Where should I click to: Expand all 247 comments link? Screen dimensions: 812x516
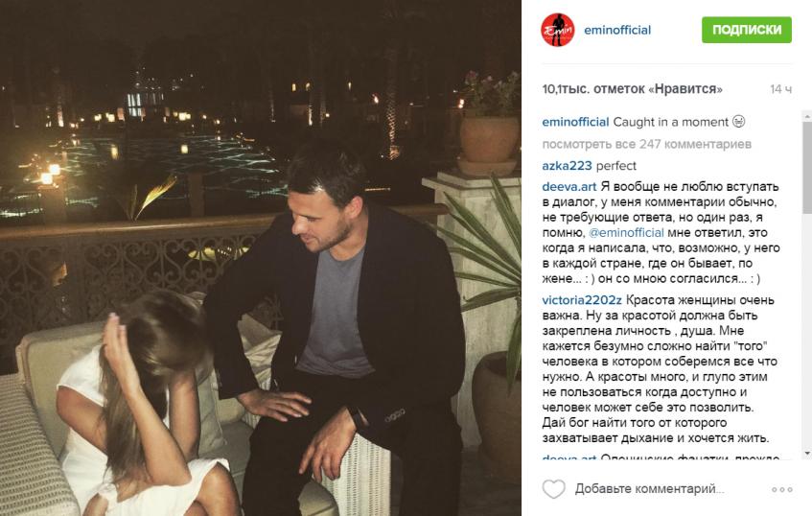[646, 144]
